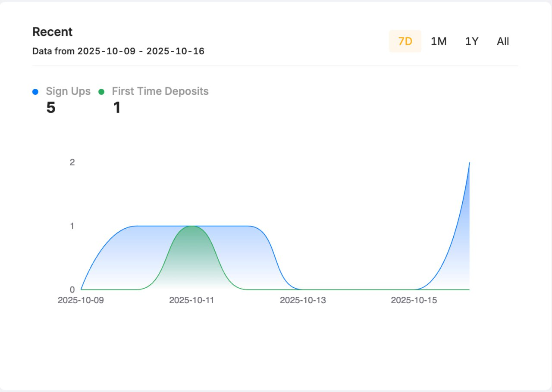The image size is (552, 392).
Task: Click the 2025-10-13 axis label
Action: (303, 300)
